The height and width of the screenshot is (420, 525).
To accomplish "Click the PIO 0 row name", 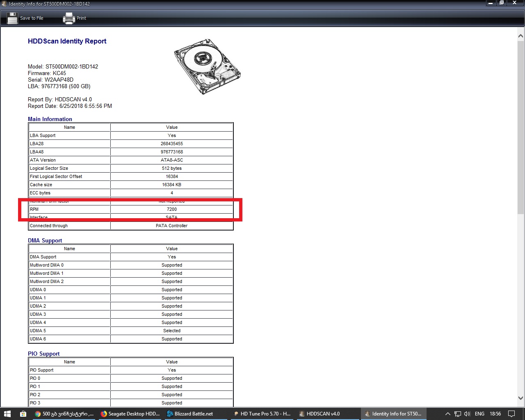I will coord(35,378).
